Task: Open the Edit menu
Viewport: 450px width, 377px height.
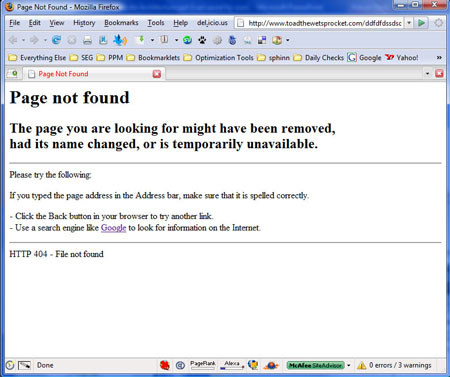Action: pyautogui.click(x=35, y=23)
